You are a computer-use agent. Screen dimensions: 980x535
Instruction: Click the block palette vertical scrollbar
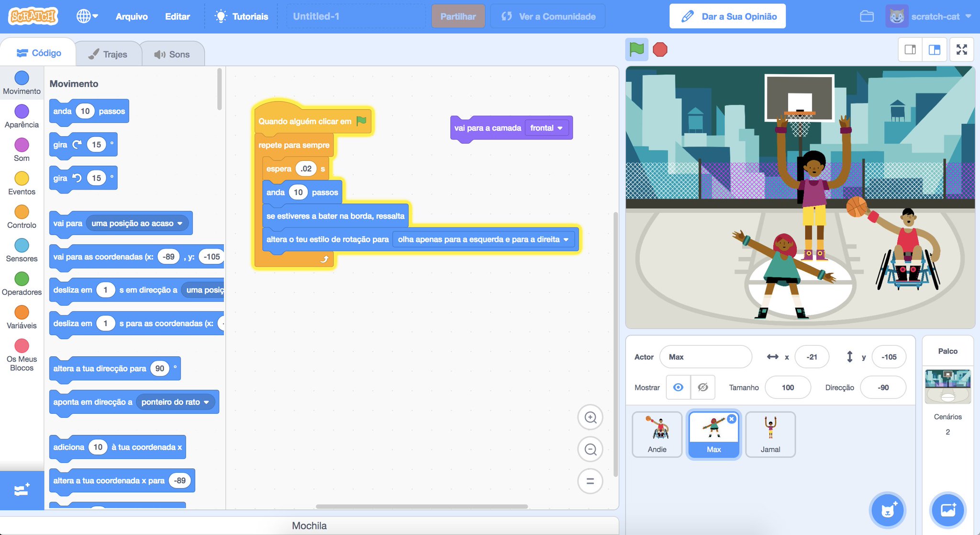pyautogui.click(x=220, y=90)
